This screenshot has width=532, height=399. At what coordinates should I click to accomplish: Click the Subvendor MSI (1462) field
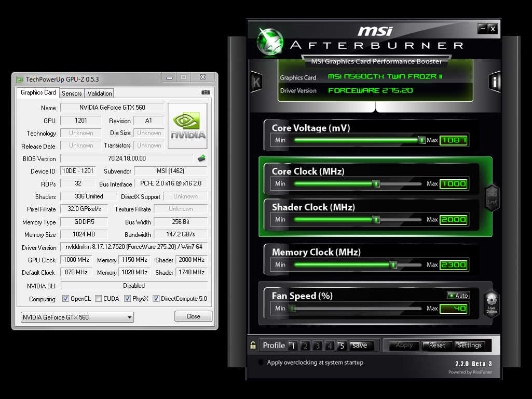click(x=171, y=171)
